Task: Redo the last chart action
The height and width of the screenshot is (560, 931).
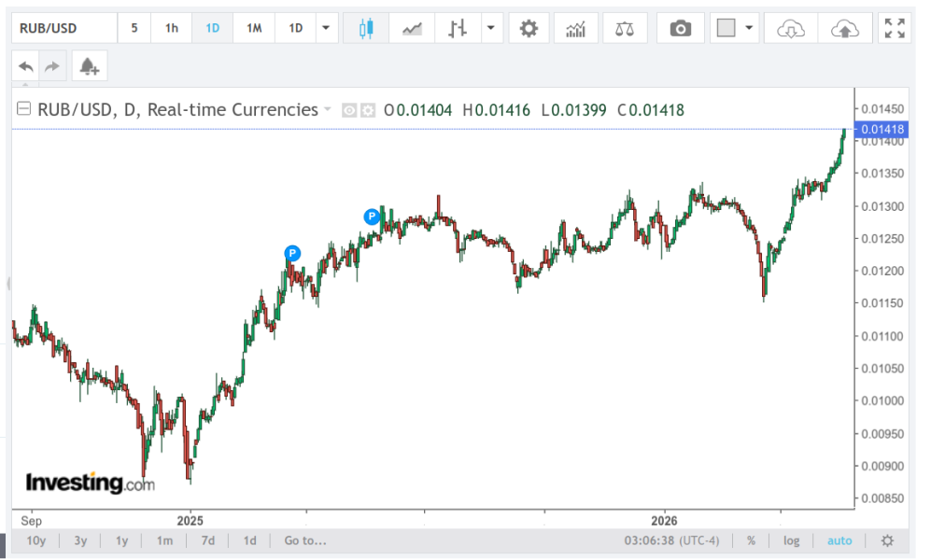Action: coord(52,66)
